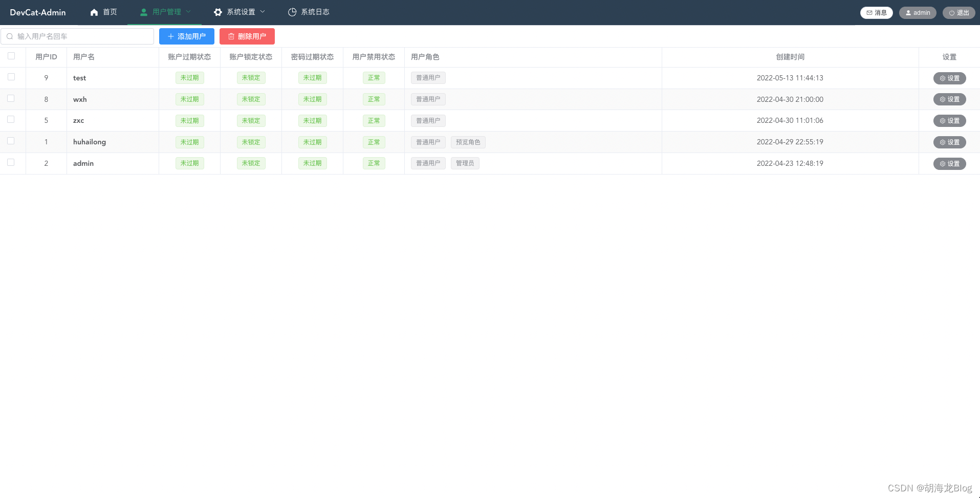980x498 pixels.
Task: Go to 首页 menu item
Action: pyautogui.click(x=103, y=12)
